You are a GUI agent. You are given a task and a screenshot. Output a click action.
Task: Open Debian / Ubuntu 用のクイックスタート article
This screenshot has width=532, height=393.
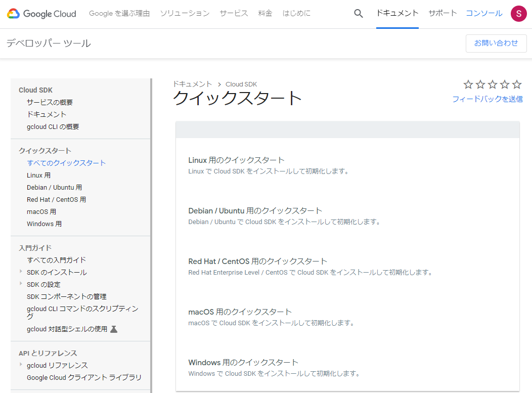(255, 211)
